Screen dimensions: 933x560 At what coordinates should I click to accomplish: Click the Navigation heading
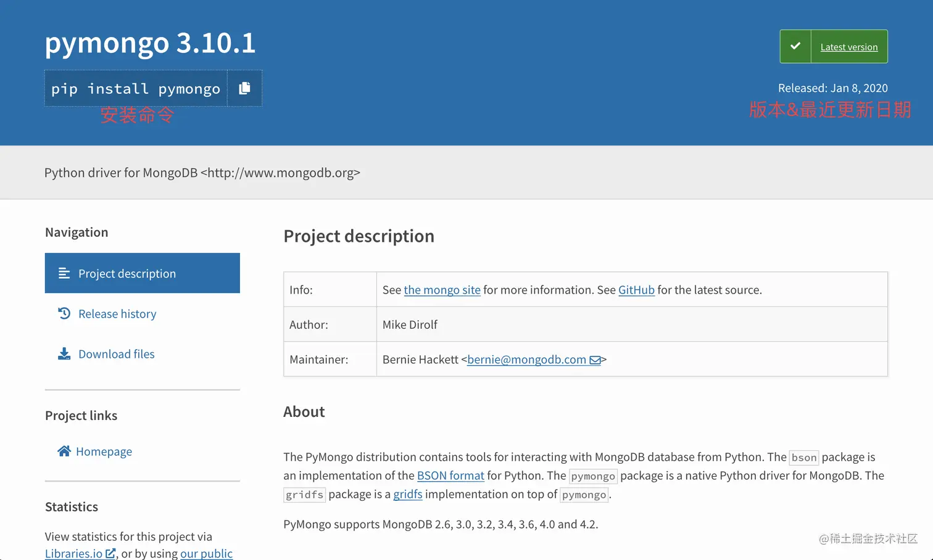pyautogui.click(x=77, y=233)
